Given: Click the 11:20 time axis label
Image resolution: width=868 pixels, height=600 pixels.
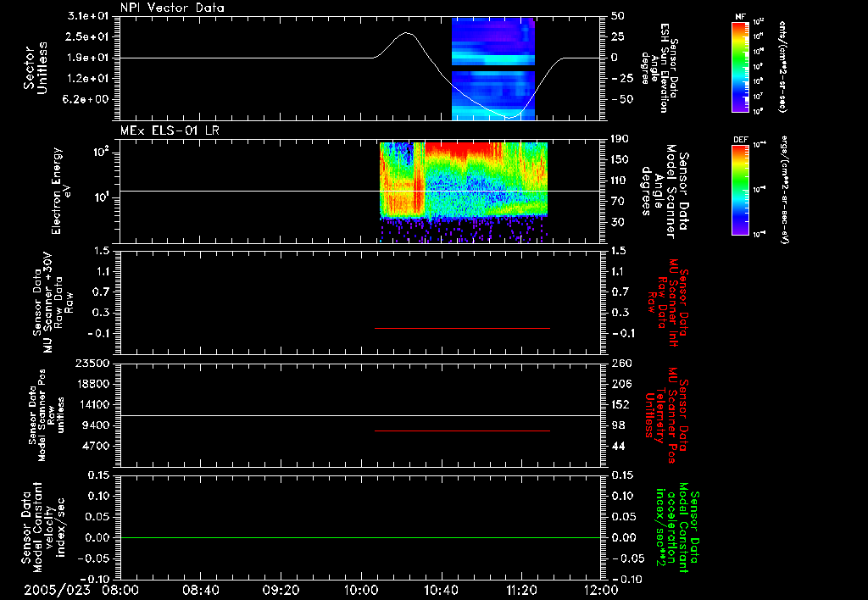Looking at the screenshot, I should tap(521, 590).
